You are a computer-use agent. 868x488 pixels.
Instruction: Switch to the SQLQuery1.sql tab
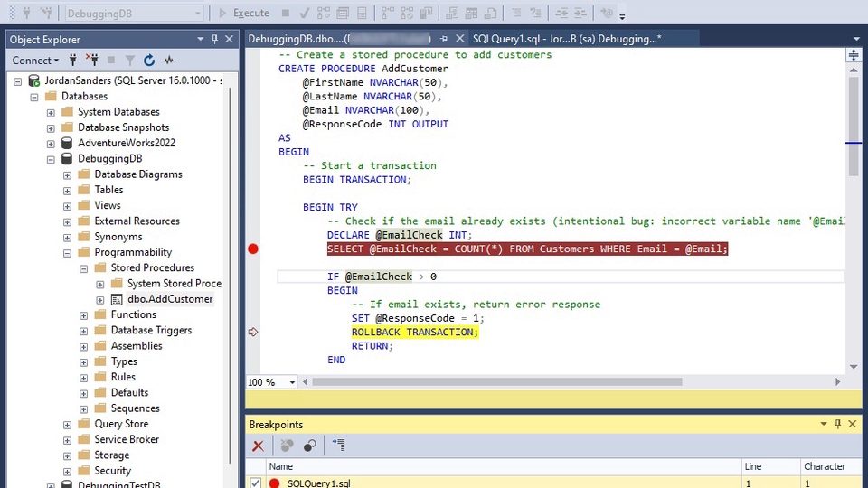pyautogui.click(x=565, y=39)
